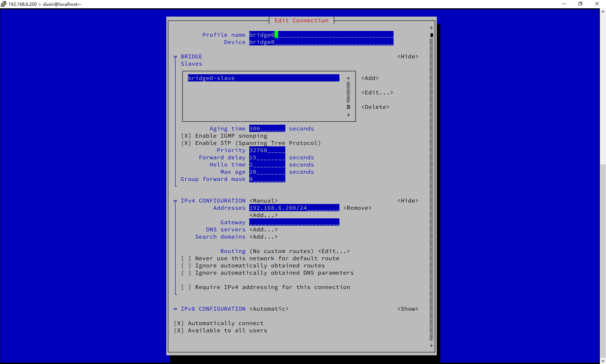The height and width of the screenshot is (364, 606).
Task: Click the Max age field
Action: point(267,172)
